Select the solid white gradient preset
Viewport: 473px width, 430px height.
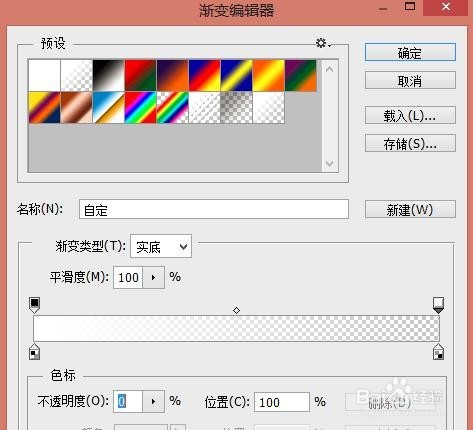(x=44, y=75)
